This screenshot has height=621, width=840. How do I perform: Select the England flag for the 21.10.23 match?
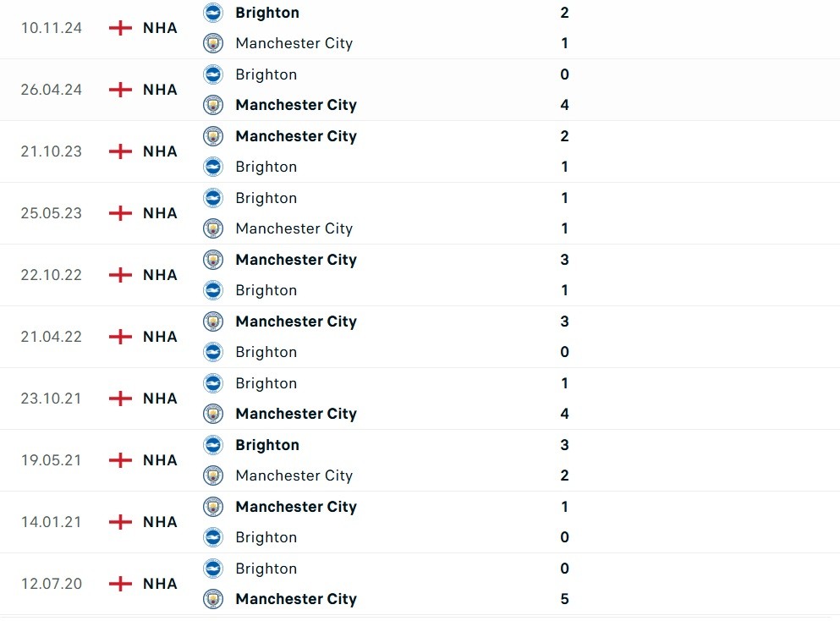point(121,151)
